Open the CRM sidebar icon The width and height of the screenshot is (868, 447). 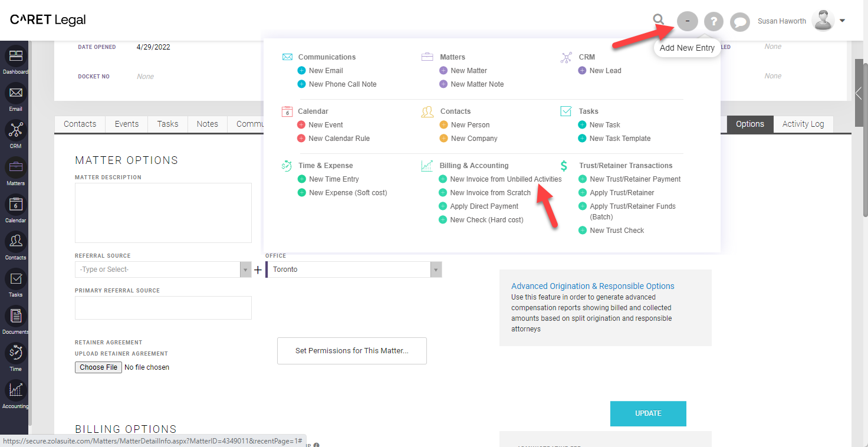click(16, 130)
